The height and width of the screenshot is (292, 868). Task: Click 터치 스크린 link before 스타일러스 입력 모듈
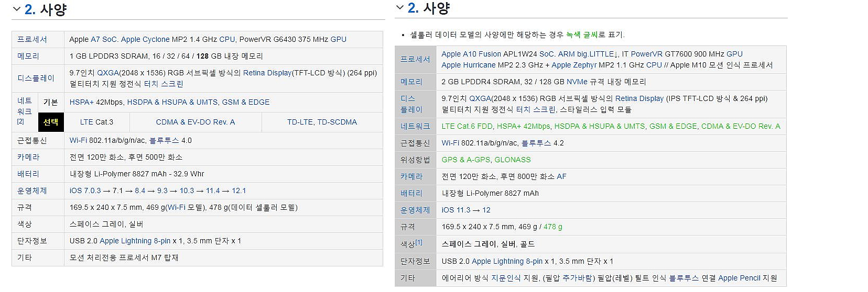tap(536, 109)
